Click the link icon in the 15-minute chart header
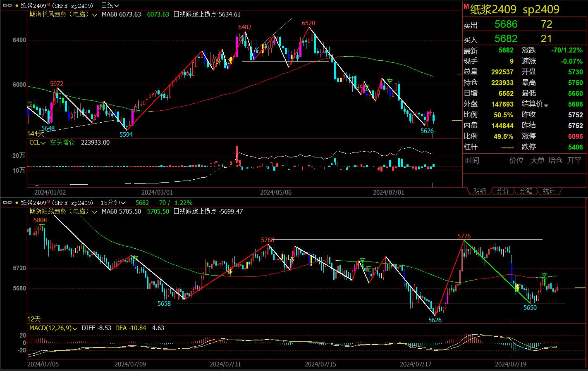 7,203
